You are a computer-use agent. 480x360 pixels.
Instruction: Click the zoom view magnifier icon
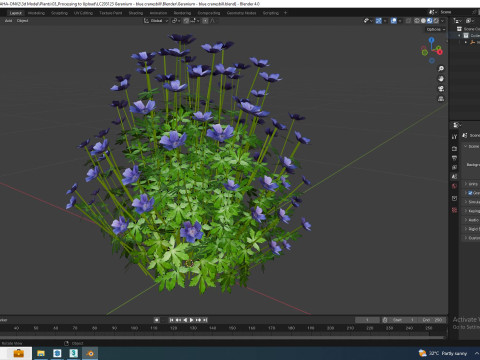(441, 69)
